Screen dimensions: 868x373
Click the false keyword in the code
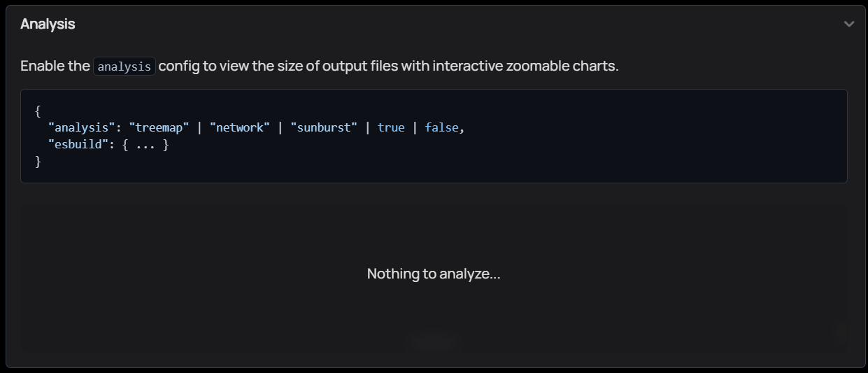point(441,127)
